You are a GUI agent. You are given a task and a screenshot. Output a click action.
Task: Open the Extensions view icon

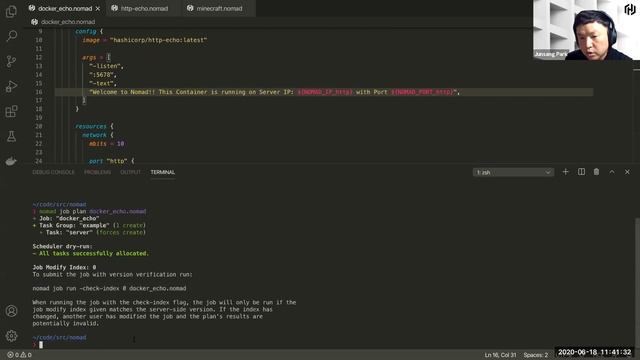point(11,111)
